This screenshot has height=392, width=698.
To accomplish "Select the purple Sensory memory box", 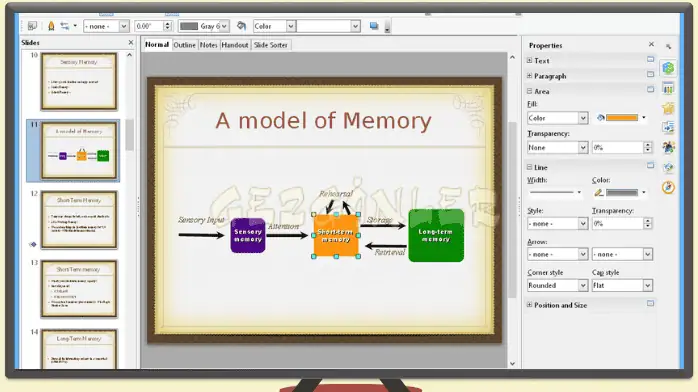I will tap(248, 235).
